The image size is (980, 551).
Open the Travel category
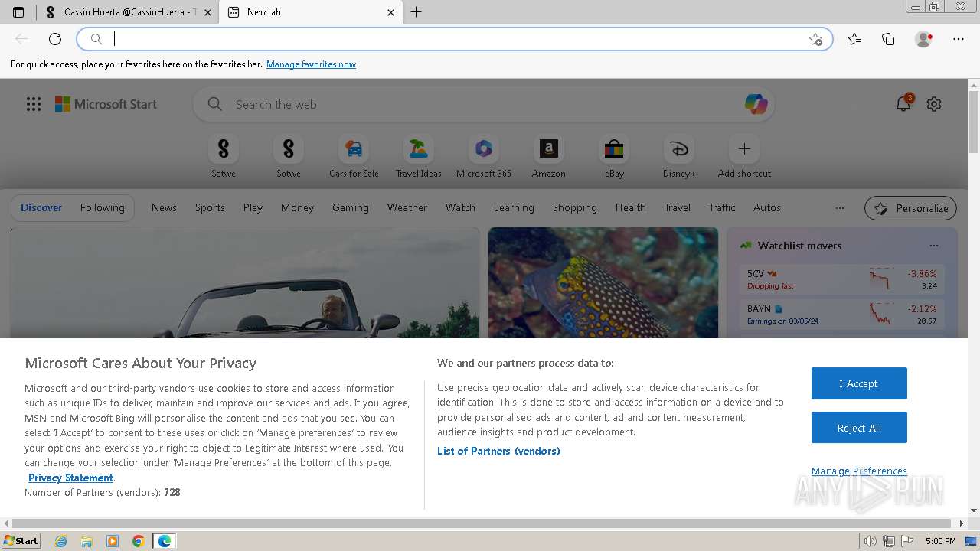tap(678, 207)
